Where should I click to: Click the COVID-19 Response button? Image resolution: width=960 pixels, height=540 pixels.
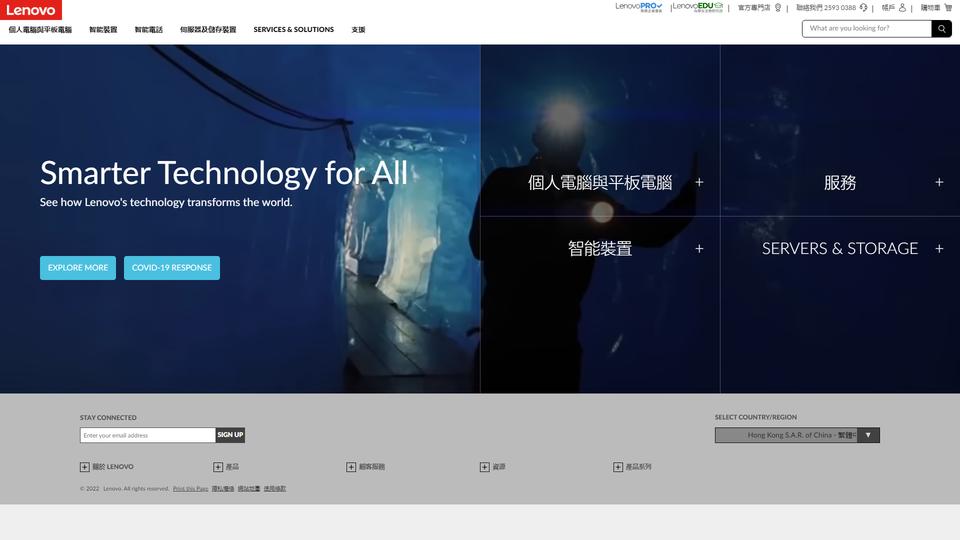coord(172,268)
